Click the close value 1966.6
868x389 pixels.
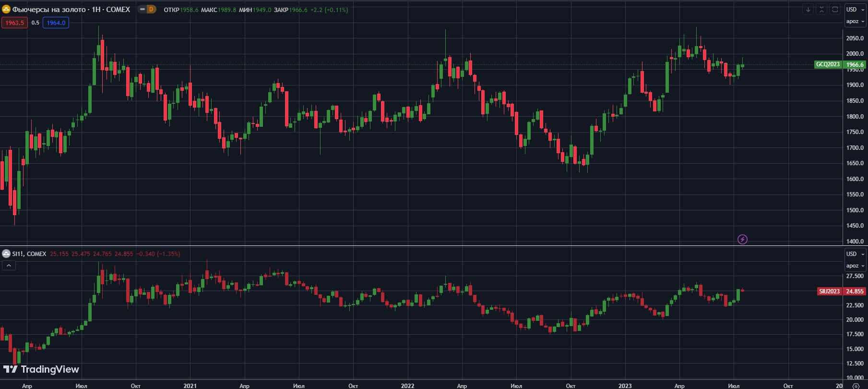pos(298,10)
